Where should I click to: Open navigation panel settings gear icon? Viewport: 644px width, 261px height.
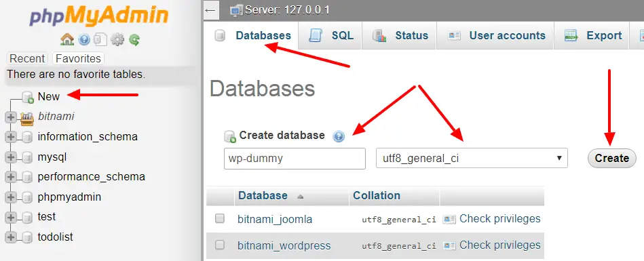[117, 40]
